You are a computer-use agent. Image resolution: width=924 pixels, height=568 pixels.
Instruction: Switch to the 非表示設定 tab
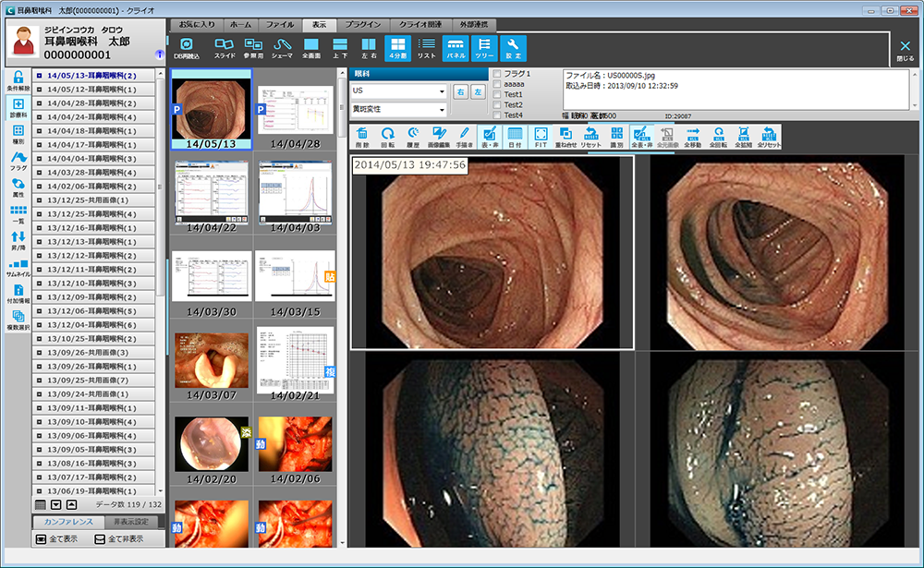(x=131, y=522)
